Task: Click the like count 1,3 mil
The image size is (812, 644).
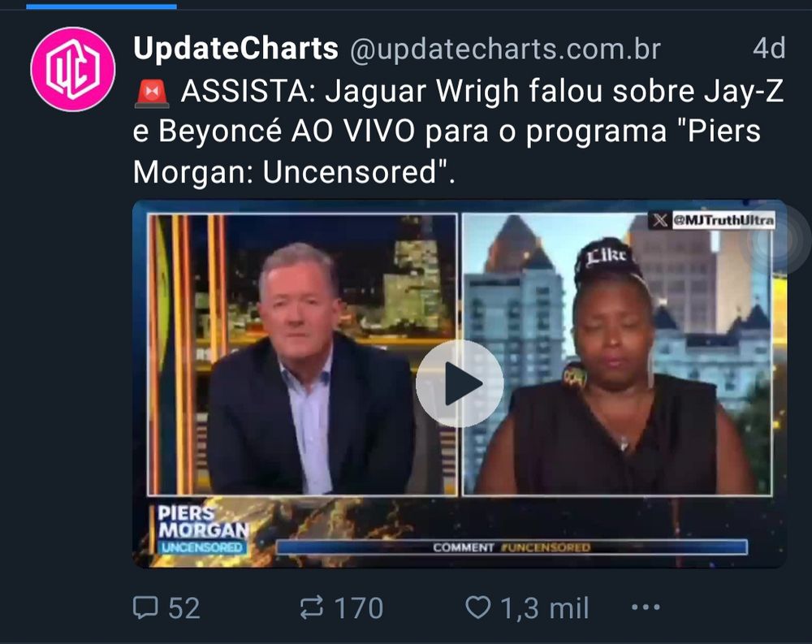Action: (x=545, y=608)
